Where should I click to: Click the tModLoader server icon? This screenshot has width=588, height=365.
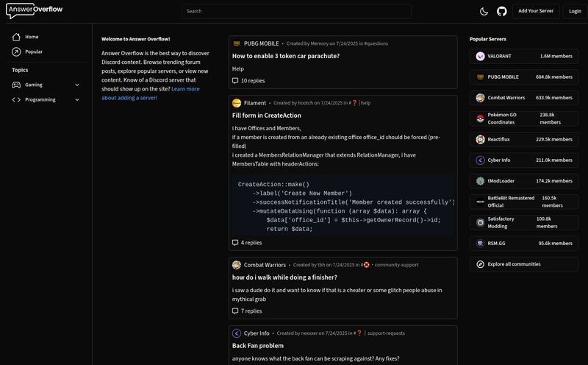point(480,181)
